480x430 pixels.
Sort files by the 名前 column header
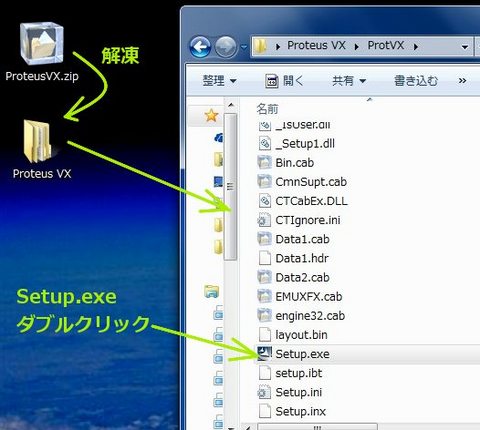click(267, 109)
